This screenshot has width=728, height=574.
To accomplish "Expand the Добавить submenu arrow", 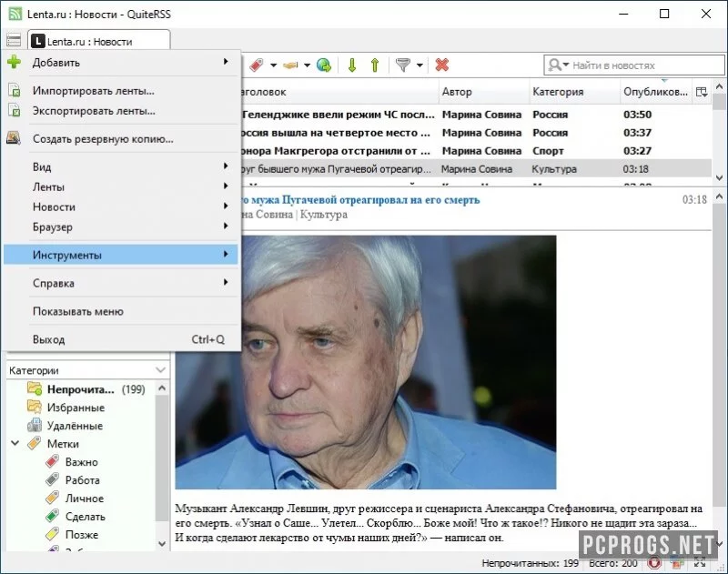I will (x=226, y=61).
